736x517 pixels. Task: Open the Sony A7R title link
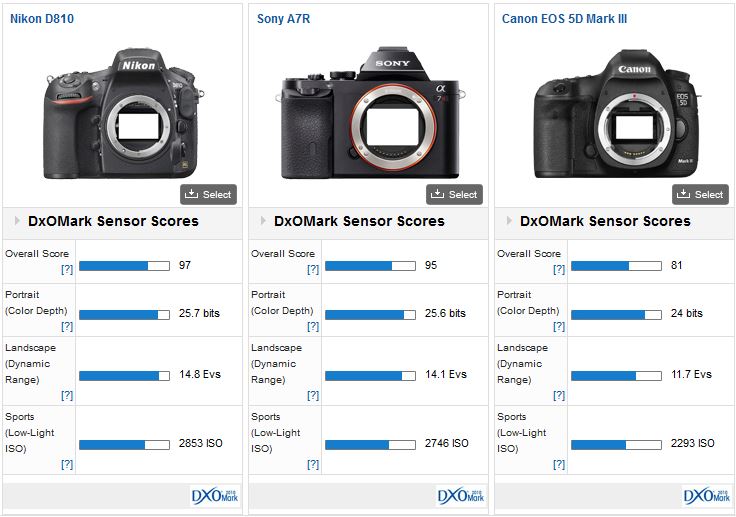[283, 19]
